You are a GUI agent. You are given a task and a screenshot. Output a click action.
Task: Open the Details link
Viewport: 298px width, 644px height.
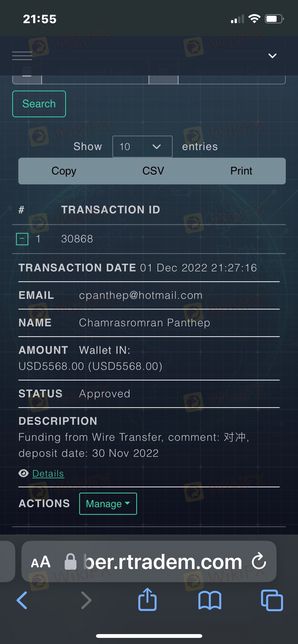(48, 474)
